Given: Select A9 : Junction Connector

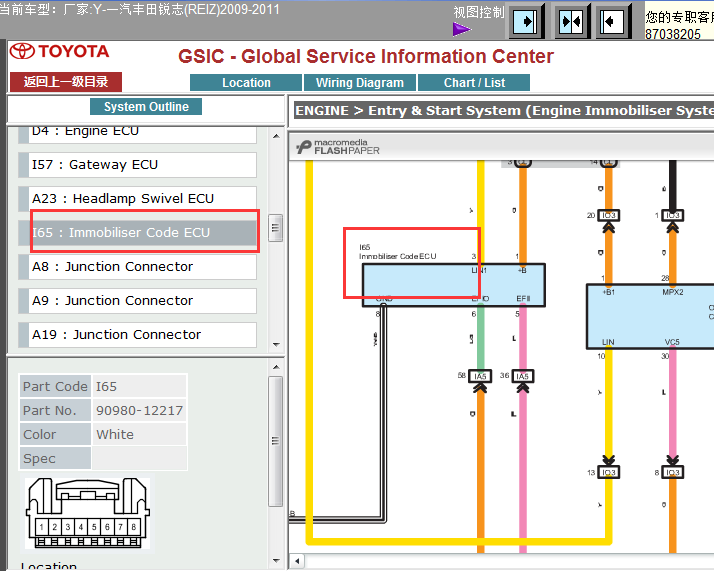Looking at the screenshot, I should coord(138,301).
